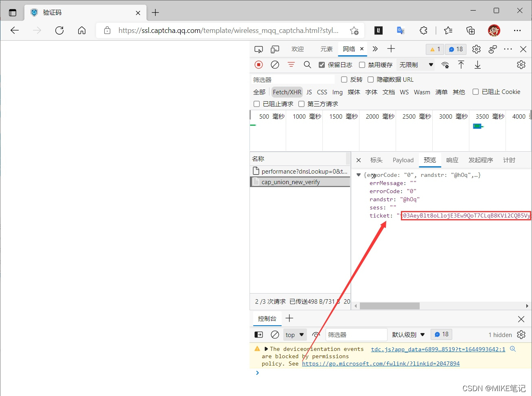Open the 发起程序 request tab
The image size is (532, 396).
[481, 160]
